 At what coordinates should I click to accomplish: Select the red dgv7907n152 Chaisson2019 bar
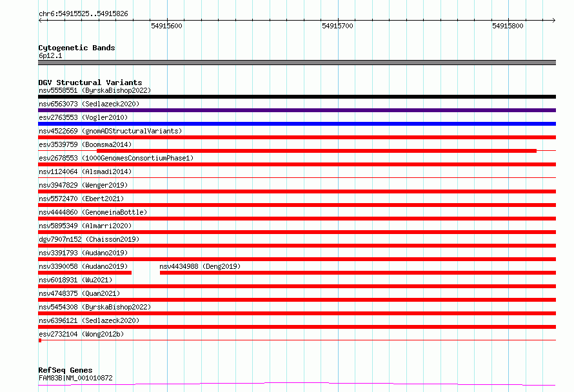[297, 246]
